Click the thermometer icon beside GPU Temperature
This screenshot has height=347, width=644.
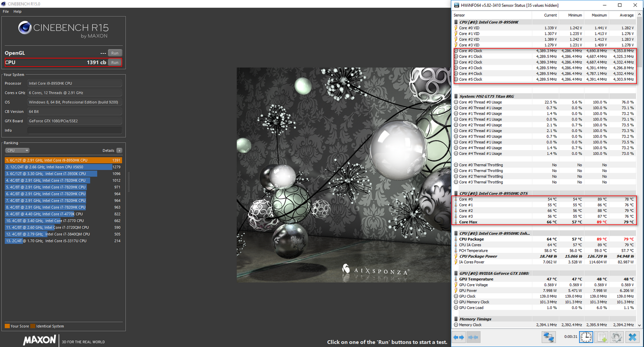(x=456, y=279)
